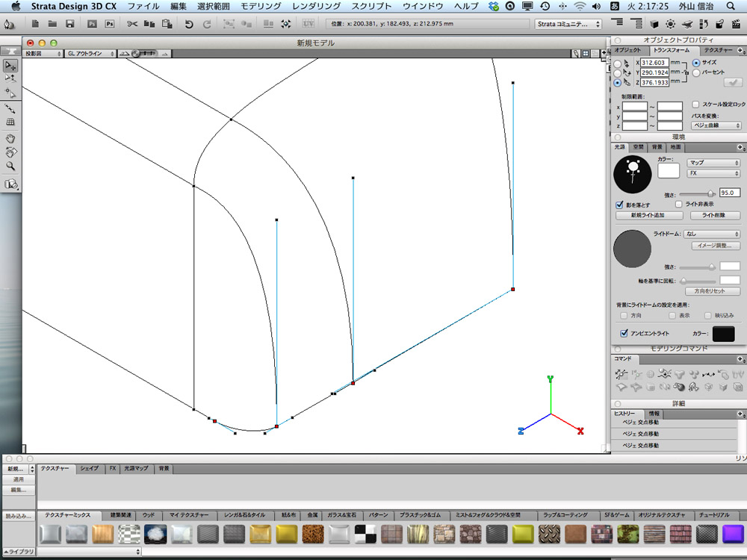The width and height of the screenshot is (747, 560).
Task: Click the scissors cut icon
Action: point(132,24)
